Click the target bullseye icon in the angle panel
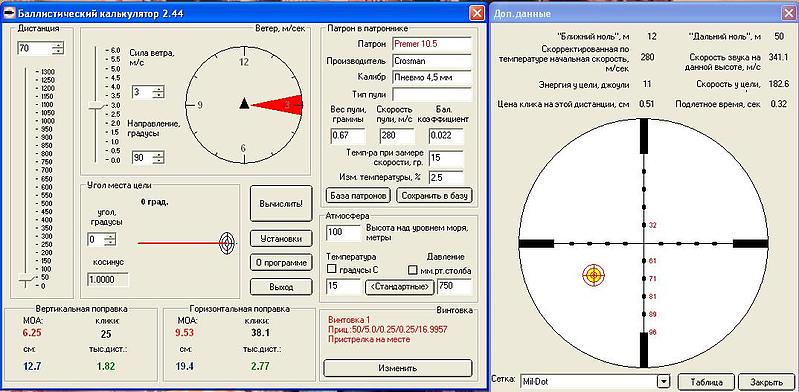The image size is (799, 392). pos(227,243)
